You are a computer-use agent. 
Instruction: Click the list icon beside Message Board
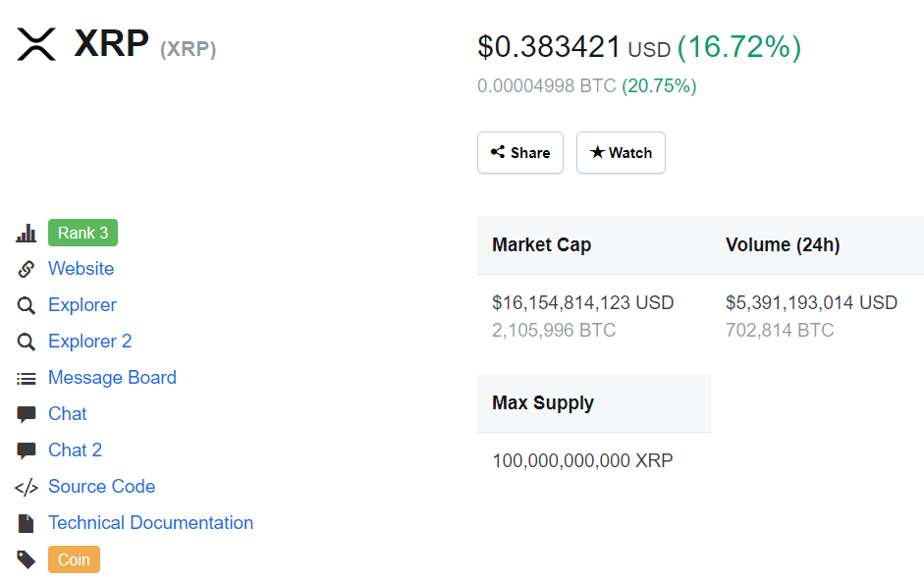pos(27,378)
